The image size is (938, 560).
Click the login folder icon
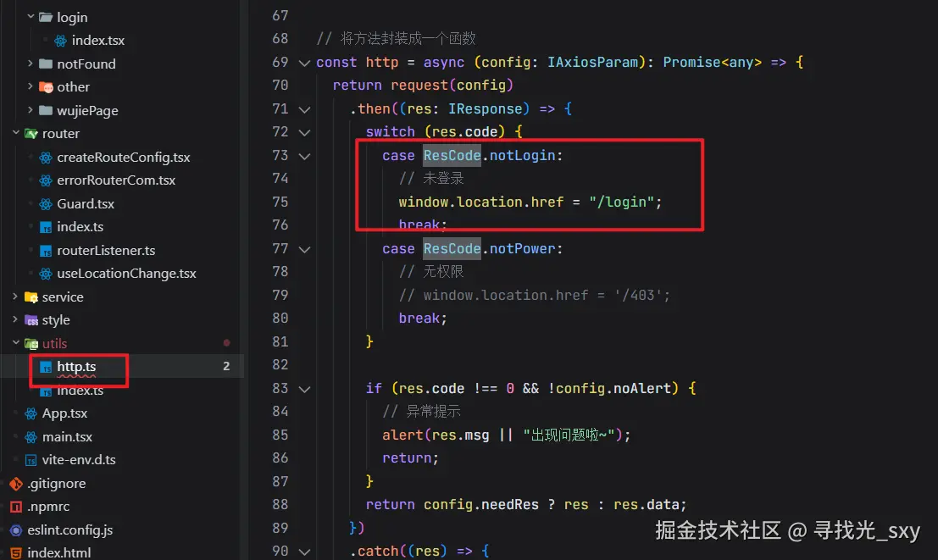point(46,17)
